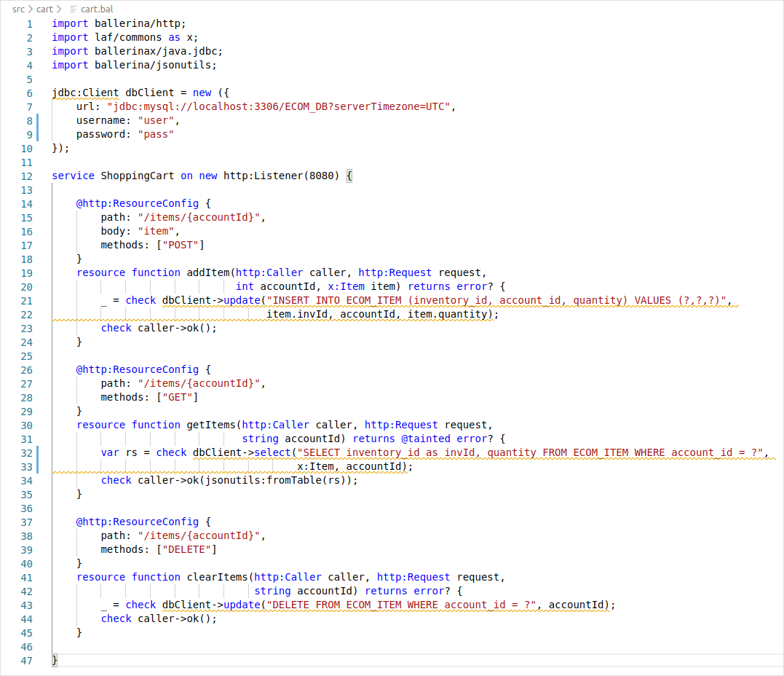Screen dimensions: 784x676
Task: Click the '@http:ResourceConfig' annotation on line 37
Action: pos(138,522)
